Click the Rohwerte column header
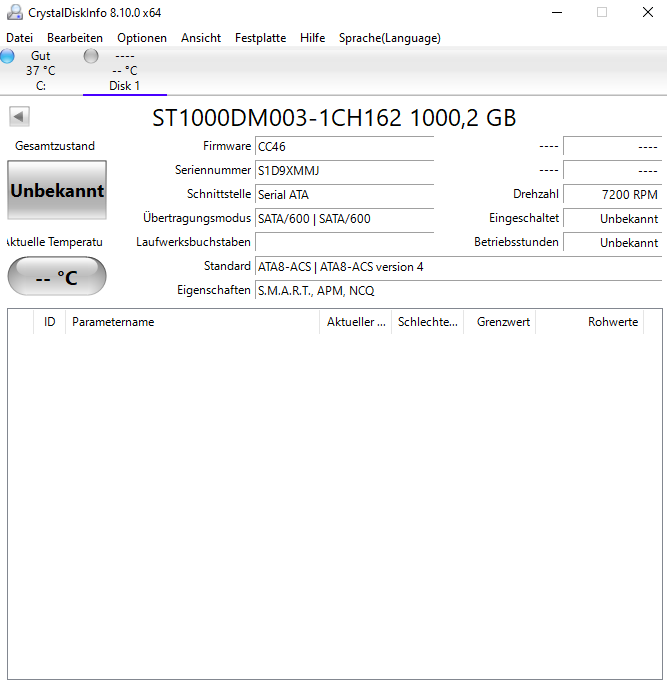The height and width of the screenshot is (685, 667). [x=590, y=322]
